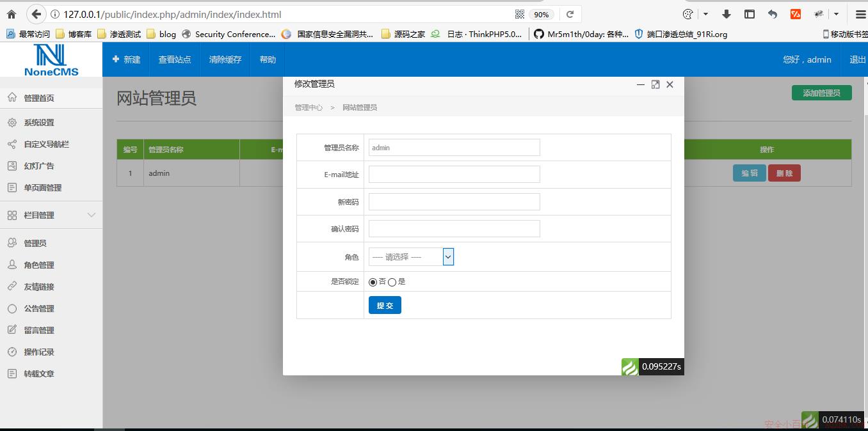
Task: Click the 添加管理员 button
Action: pyautogui.click(x=821, y=93)
